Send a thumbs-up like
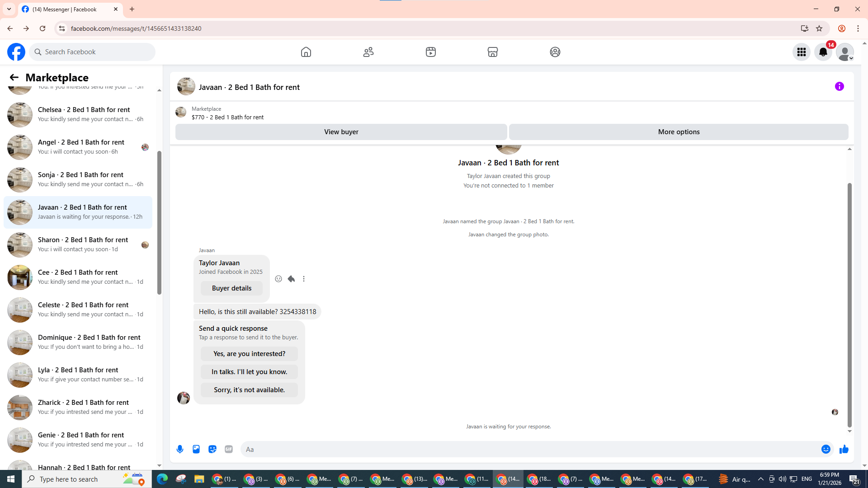 coord(844,449)
